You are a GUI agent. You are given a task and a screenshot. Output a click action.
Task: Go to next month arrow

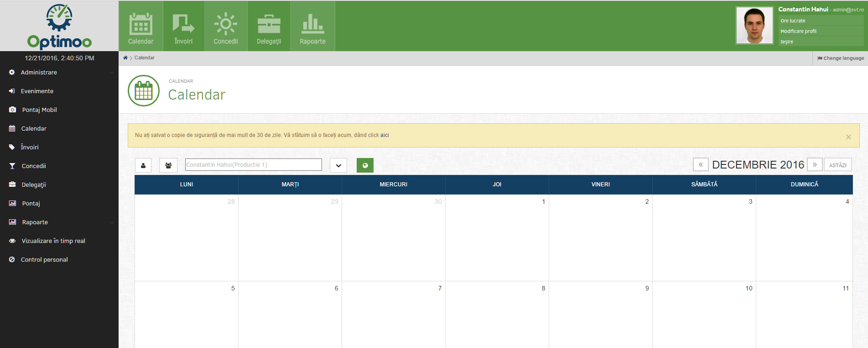coord(815,164)
